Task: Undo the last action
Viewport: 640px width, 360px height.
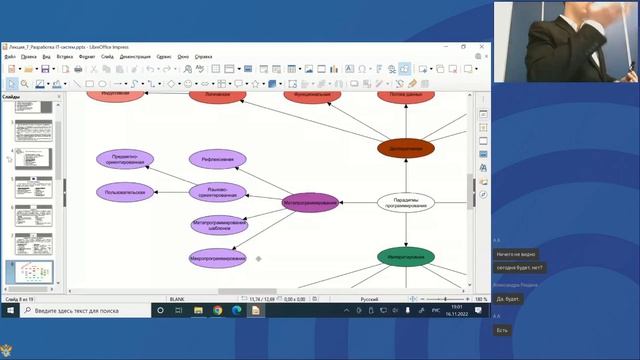Action: coord(150,69)
